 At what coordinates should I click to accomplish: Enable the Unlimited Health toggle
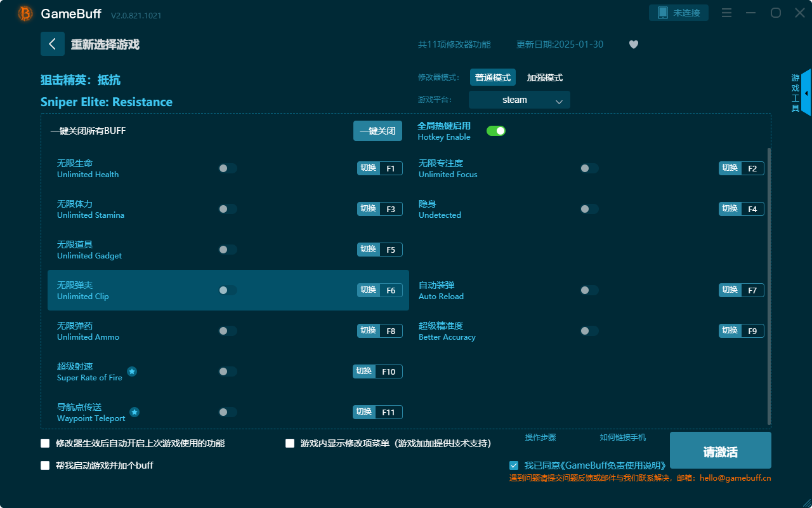(227, 168)
